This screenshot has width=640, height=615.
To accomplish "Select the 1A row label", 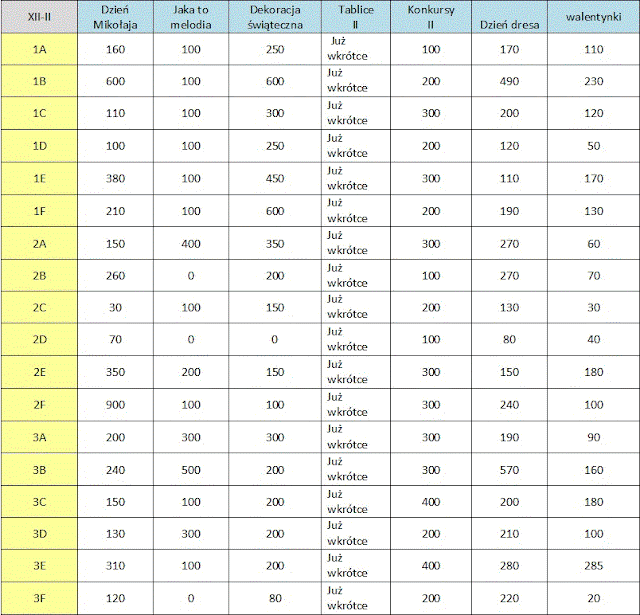I will pos(39,49).
